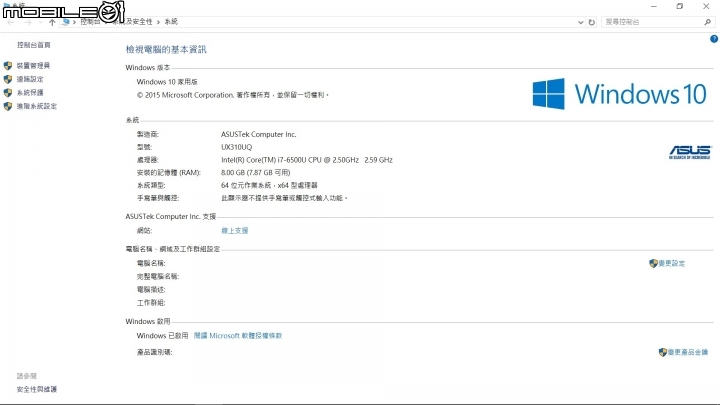Open Remote settings (遠端設定) link
This screenshot has width=720, height=405.
(30, 79)
